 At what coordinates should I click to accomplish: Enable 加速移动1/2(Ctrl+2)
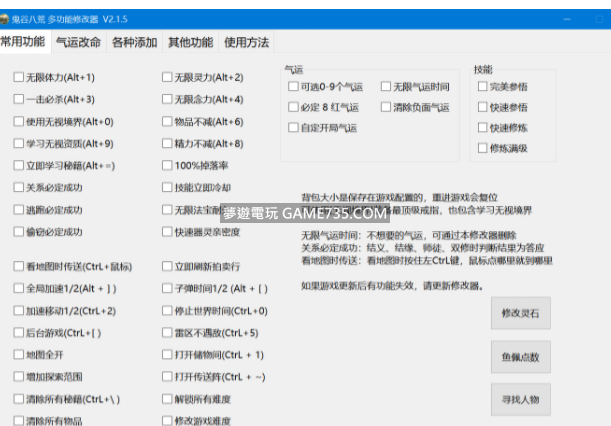(18, 311)
